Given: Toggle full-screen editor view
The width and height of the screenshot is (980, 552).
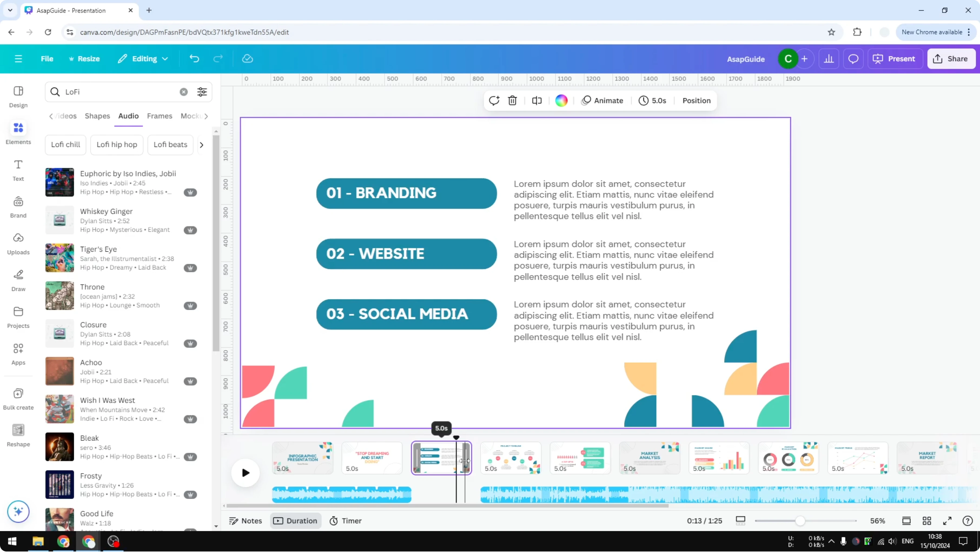Looking at the screenshot, I should (x=948, y=521).
